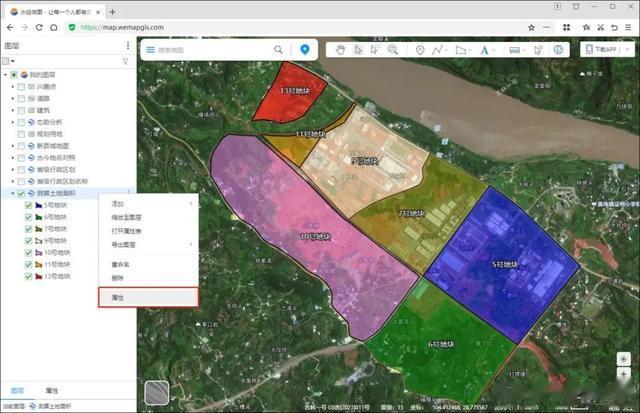Click the blue 5号地块 layer symbol
The image size is (640, 413).
tap(39, 205)
